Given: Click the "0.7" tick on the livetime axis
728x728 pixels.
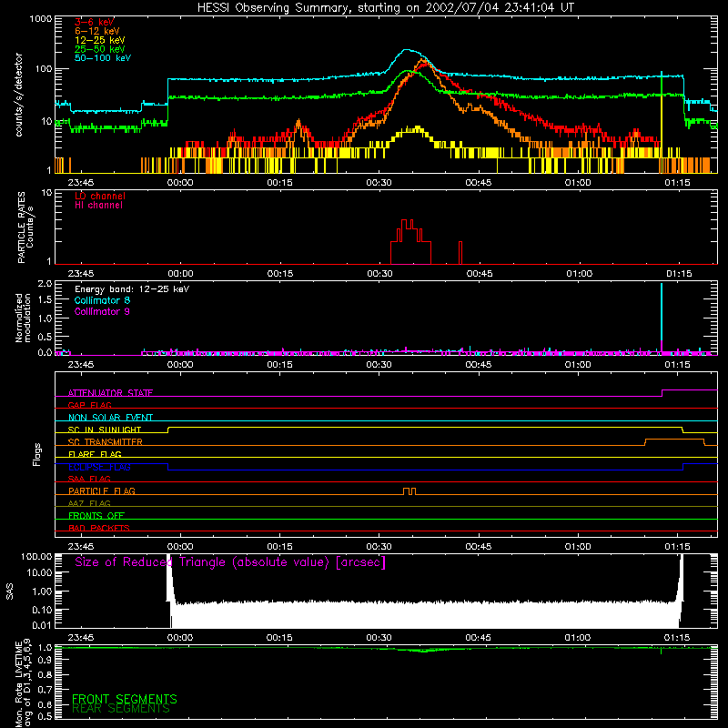Looking at the screenshot, I should click(45, 689).
